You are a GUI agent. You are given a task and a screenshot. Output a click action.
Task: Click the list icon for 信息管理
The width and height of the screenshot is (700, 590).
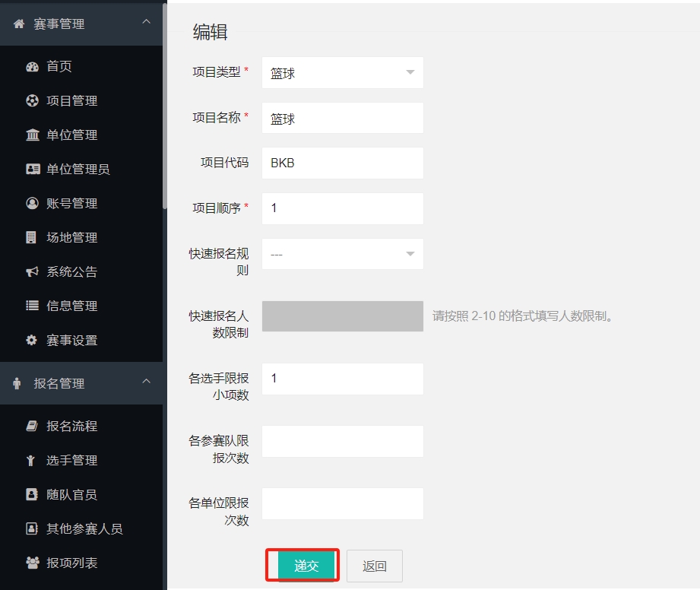coord(32,306)
